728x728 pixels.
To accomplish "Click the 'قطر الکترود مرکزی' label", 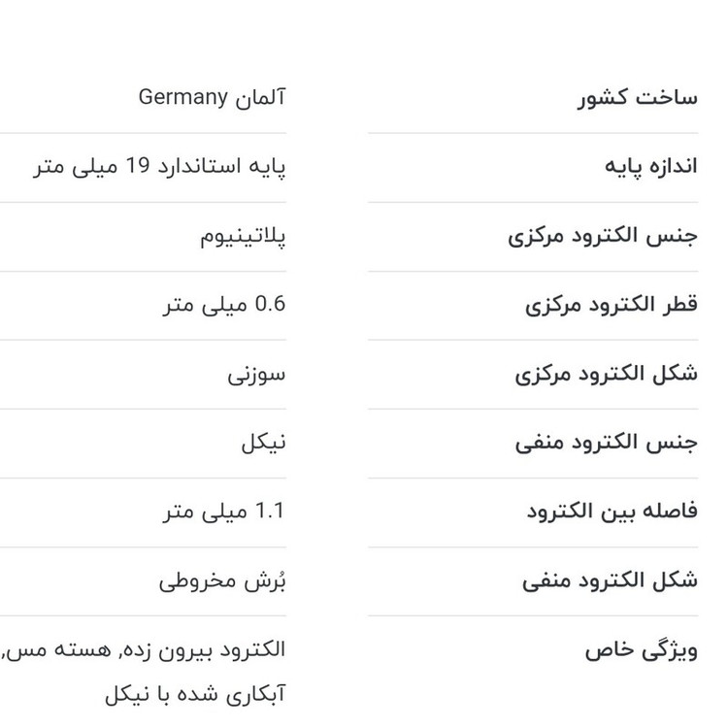I will [x=612, y=305].
